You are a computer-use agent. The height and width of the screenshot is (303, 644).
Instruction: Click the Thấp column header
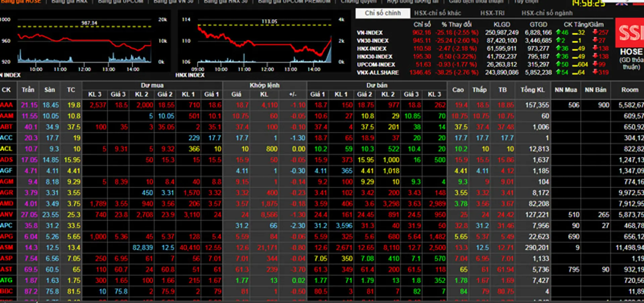pyautogui.click(x=480, y=90)
